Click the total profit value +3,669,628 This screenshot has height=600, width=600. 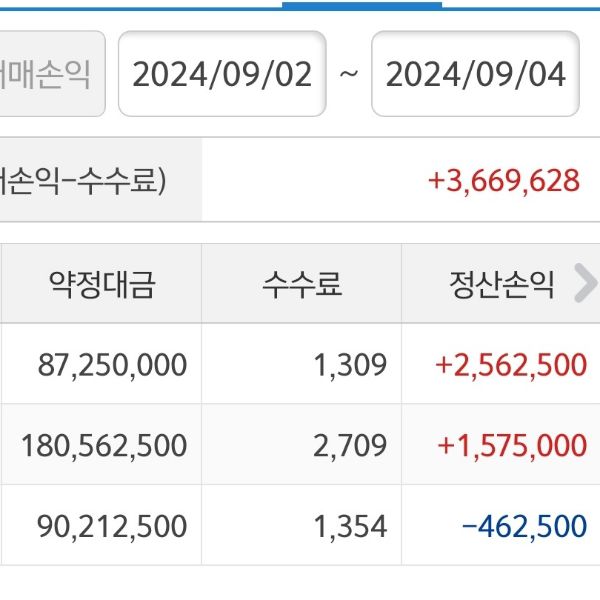point(503,181)
